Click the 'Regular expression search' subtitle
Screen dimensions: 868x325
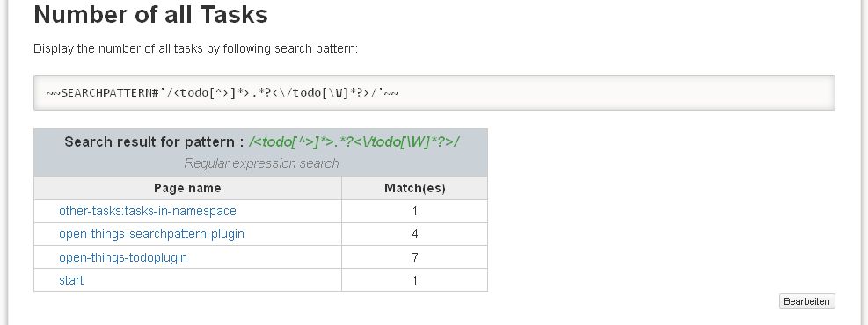pyautogui.click(x=261, y=163)
